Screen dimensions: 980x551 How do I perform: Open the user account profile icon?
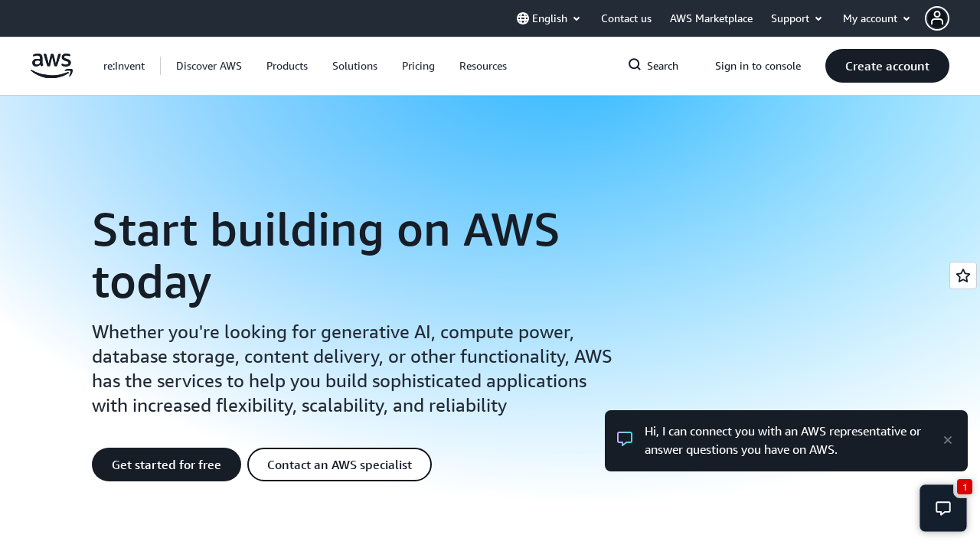tap(937, 18)
